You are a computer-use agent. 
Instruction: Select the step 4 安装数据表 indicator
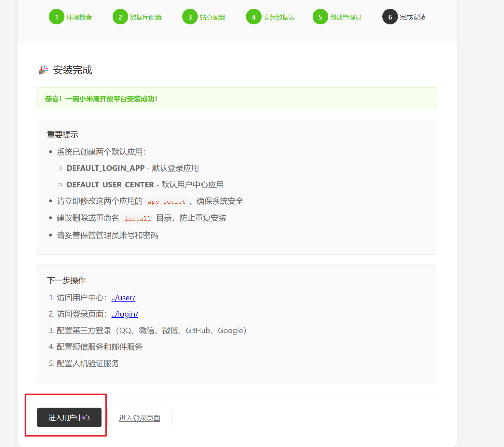coord(254,17)
